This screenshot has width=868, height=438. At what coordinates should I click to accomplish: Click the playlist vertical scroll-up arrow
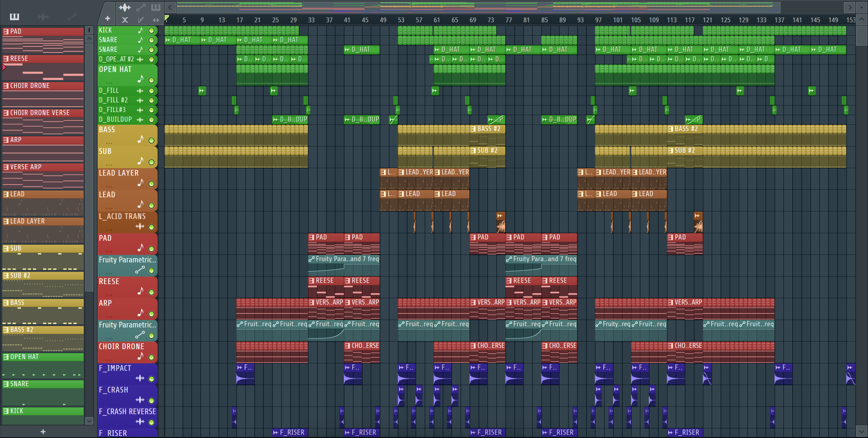pos(861,19)
